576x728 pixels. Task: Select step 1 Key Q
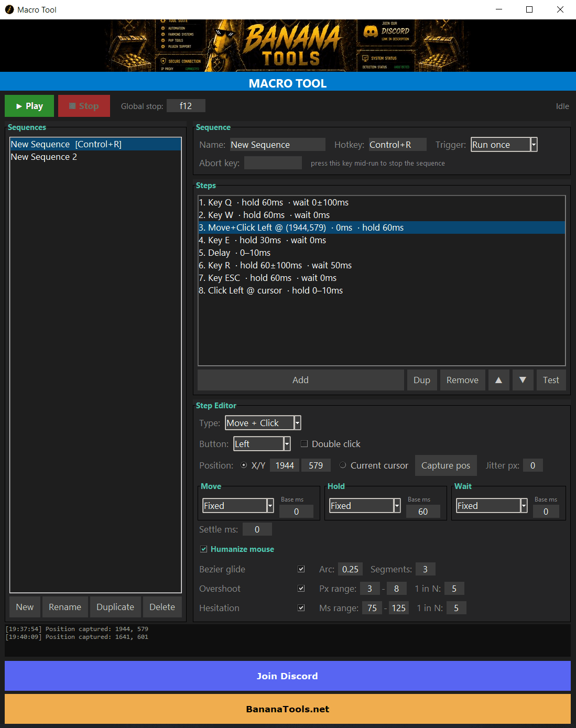[382, 202]
